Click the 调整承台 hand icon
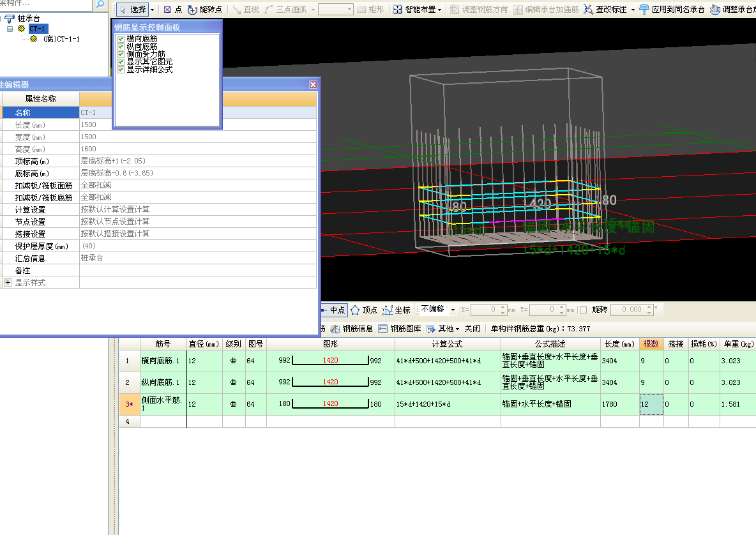 tap(715, 9)
